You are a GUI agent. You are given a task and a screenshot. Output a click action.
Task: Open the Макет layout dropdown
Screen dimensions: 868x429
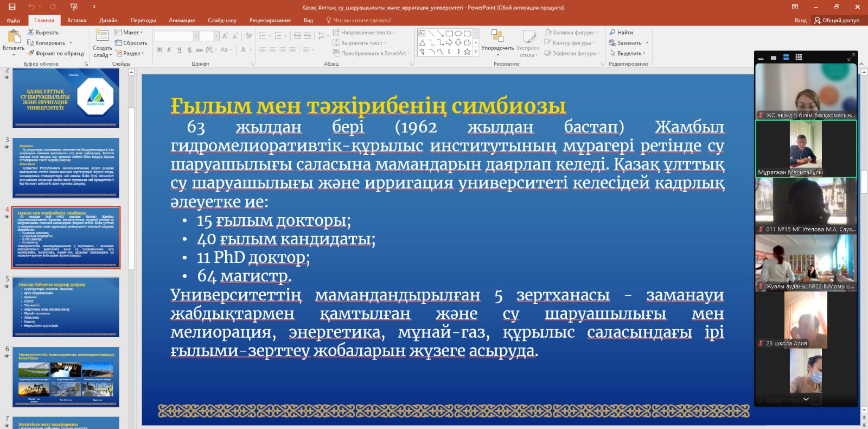click(129, 33)
